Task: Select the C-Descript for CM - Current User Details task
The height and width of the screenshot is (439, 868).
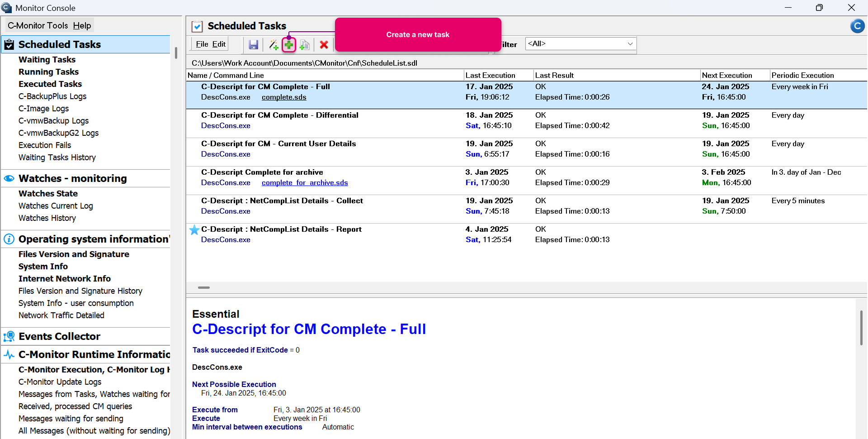Action: pyautogui.click(x=526, y=152)
